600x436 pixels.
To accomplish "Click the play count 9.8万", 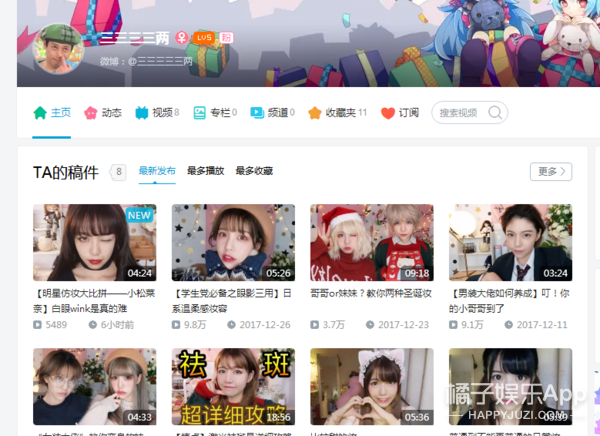I will pos(195,325).
